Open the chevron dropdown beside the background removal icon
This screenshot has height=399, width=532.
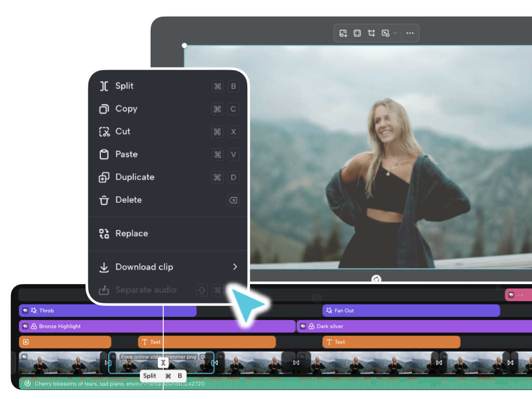tap(394, 33)
